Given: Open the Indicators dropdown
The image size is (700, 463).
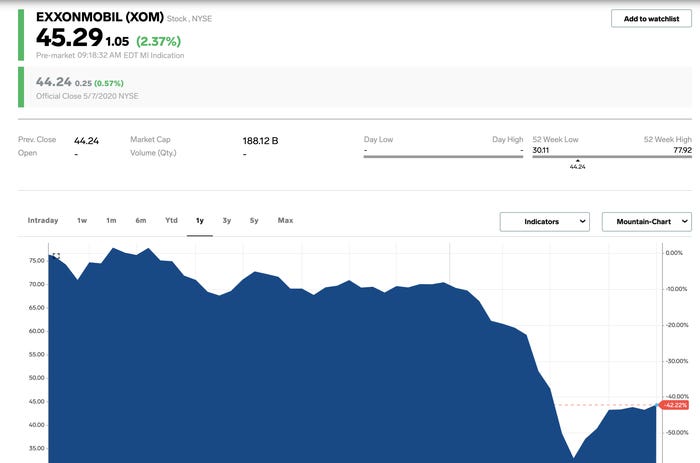Looking at the screenshot, I should [545, 221].
